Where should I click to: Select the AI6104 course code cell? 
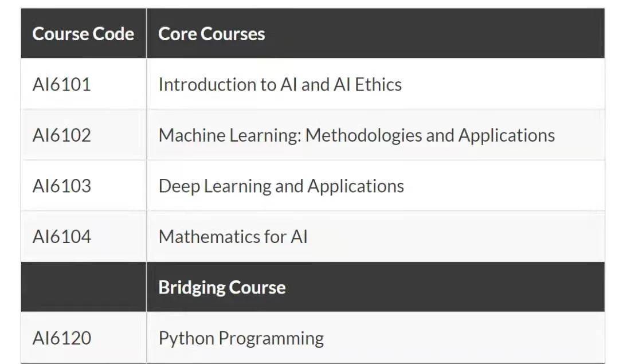(62, 236)
